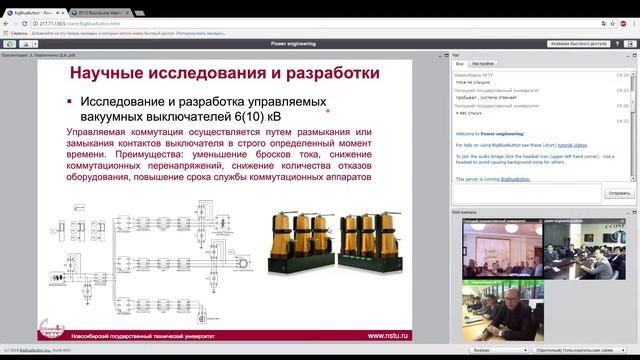Image resolution: width=640 pixels, height=360 pixels.
Task: Select the Power engineering webcam video
Action: point(585,249)
